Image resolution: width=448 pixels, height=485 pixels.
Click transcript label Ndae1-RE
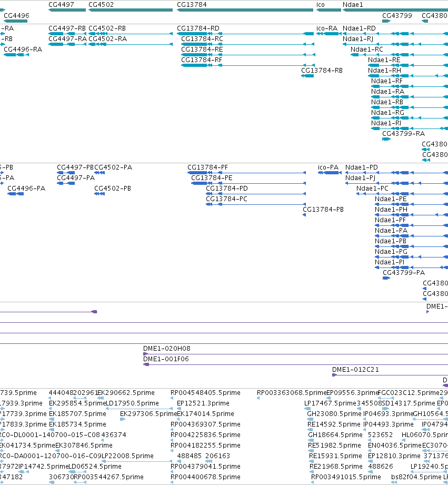point(384,60)
